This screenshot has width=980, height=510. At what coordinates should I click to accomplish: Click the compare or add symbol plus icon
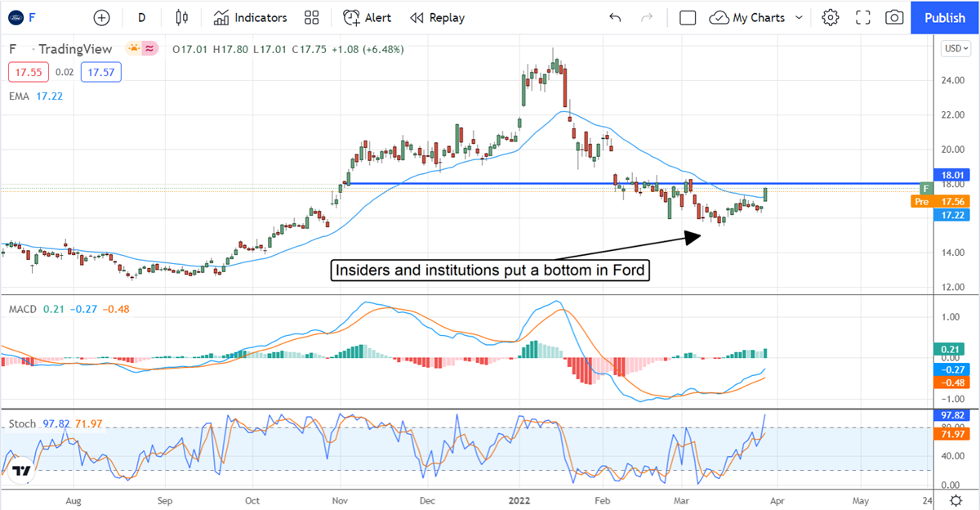[101, 17]
